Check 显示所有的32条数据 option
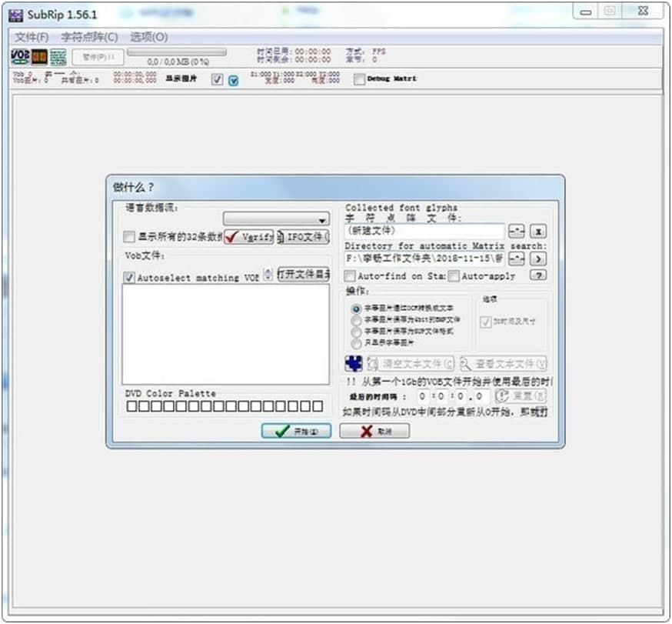This screenshot has height=624, width=672. point(128,237)
